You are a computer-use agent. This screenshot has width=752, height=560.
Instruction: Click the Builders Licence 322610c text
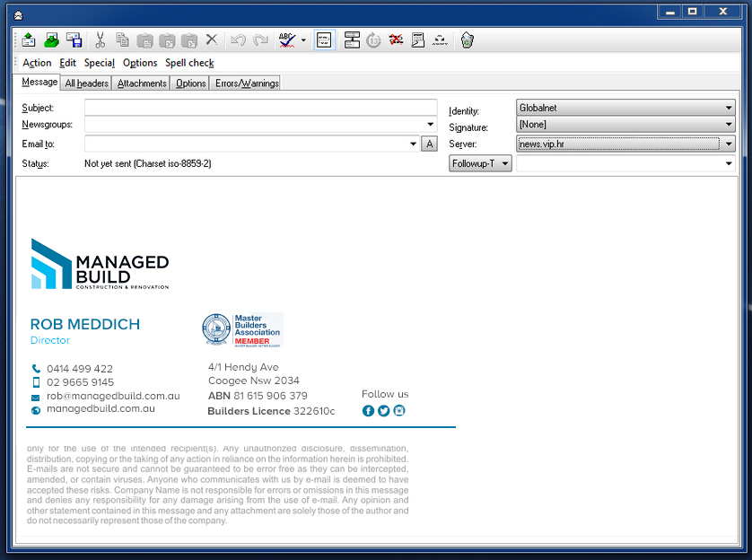click(271, 411)
